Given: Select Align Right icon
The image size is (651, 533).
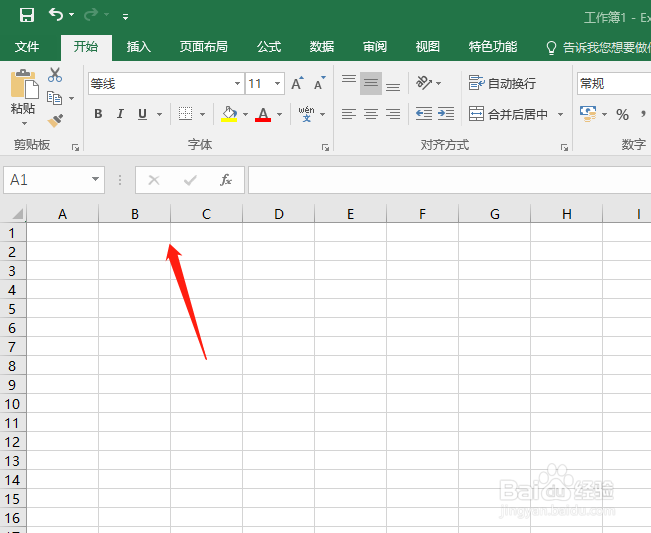Looking at the screenshot, I should (x=393, y=114).
